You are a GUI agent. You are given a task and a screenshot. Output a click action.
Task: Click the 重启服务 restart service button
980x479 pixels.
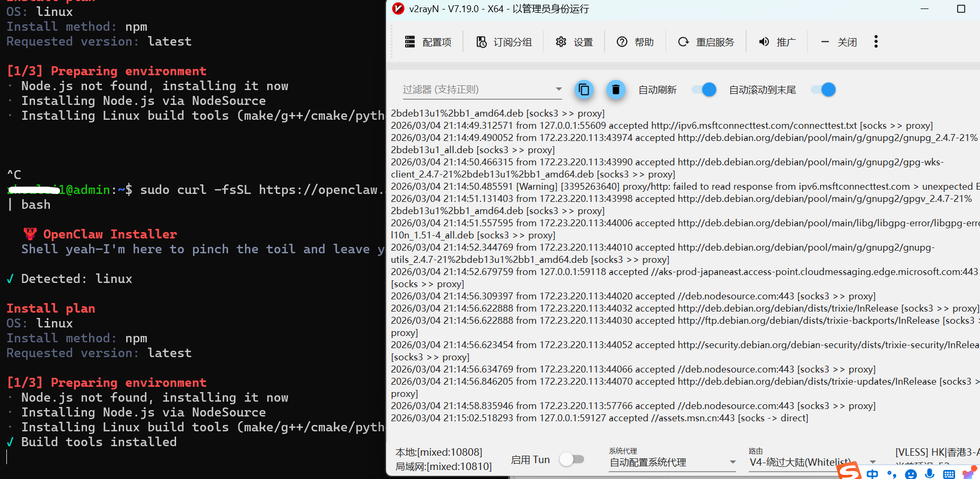click(x=706, y=42)
